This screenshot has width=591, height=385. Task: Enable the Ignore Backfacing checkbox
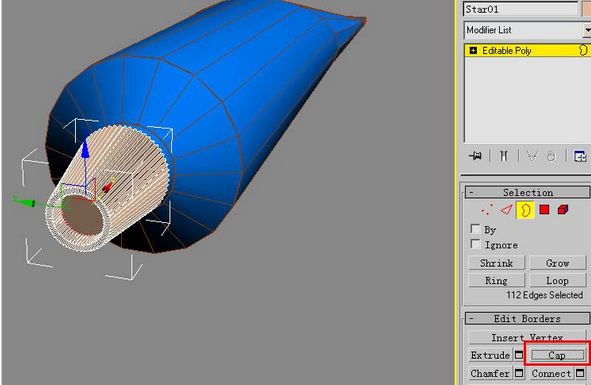point(475,244)
